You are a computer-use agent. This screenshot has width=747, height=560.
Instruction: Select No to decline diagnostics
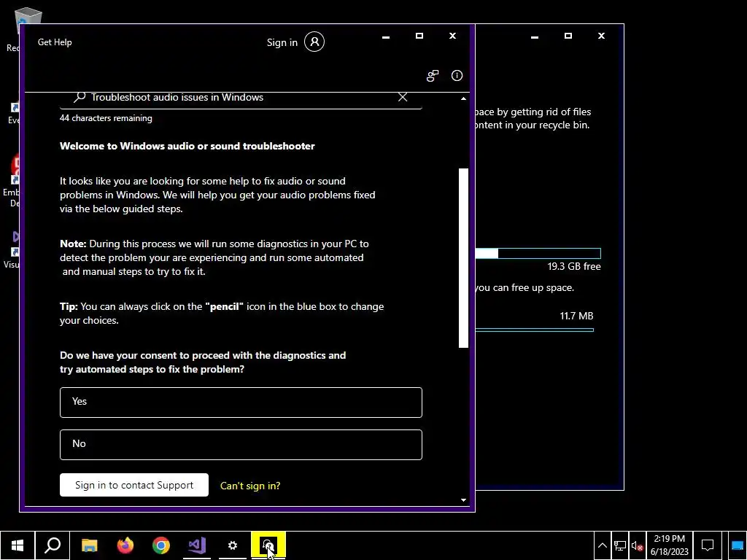click(x=241, y=445)
